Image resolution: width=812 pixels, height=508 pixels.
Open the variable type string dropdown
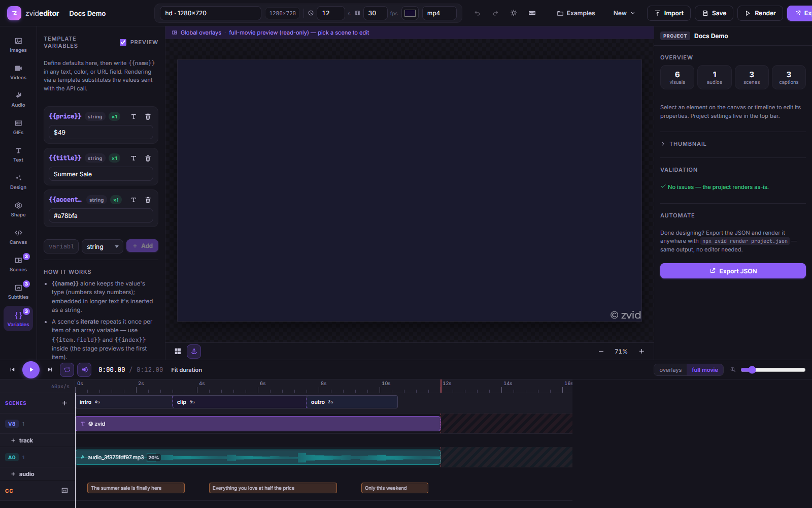pyautogui.click(x=103, y=246)
